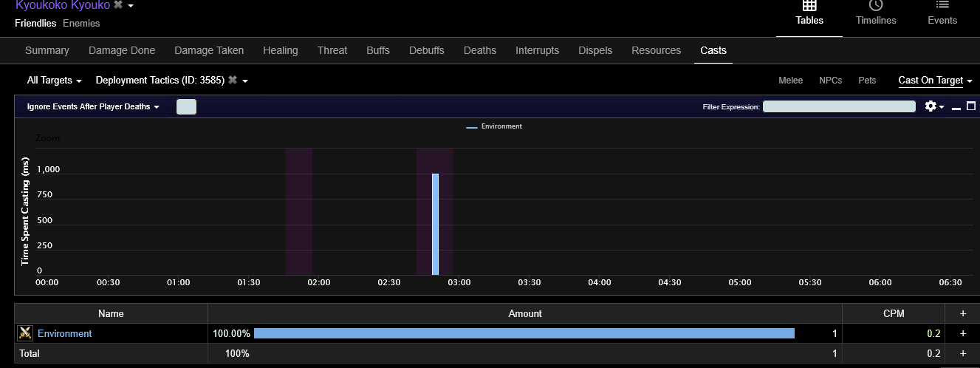Open Ignore Events After Player Deaths dropdown

[x=93, y=106]
